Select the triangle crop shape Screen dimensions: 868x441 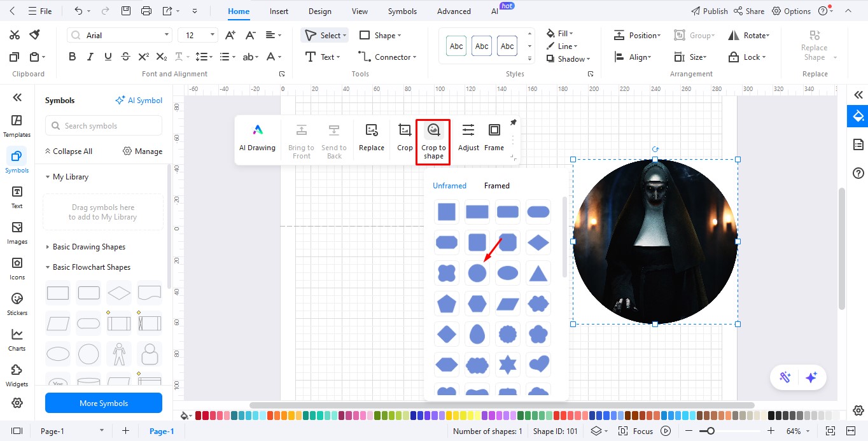pos(538,273)
